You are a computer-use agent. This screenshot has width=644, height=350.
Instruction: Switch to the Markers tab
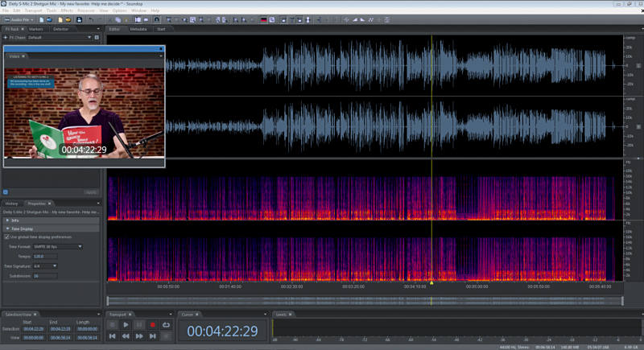point(35,29)
